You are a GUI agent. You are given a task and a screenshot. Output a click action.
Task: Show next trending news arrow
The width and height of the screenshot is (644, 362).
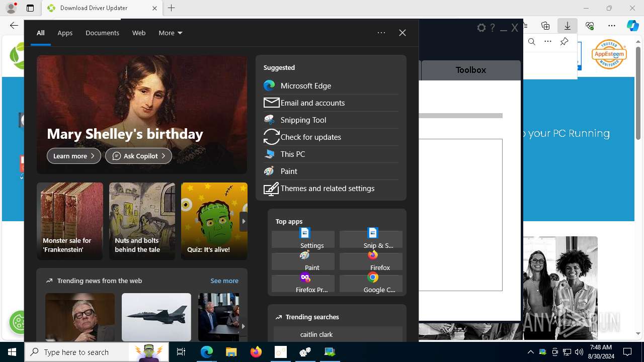tap(244, 326)
